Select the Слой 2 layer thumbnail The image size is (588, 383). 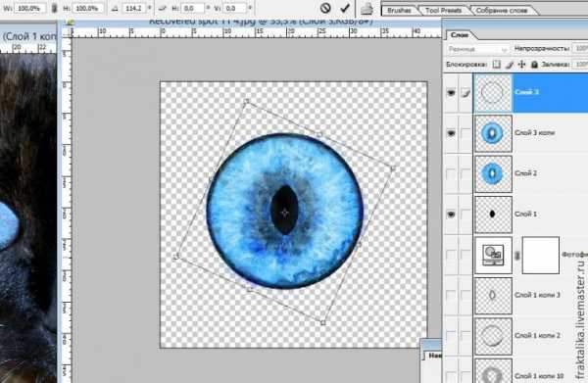[x=493, y=174]
